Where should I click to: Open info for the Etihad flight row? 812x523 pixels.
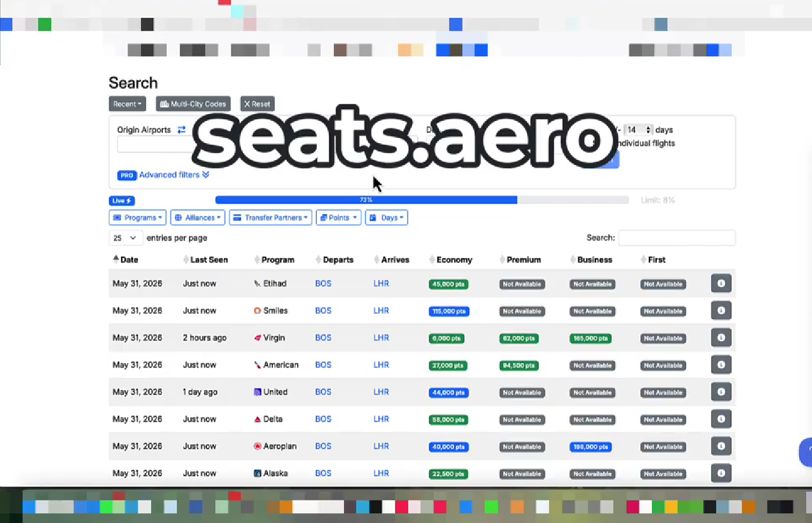tap(721, 283)
